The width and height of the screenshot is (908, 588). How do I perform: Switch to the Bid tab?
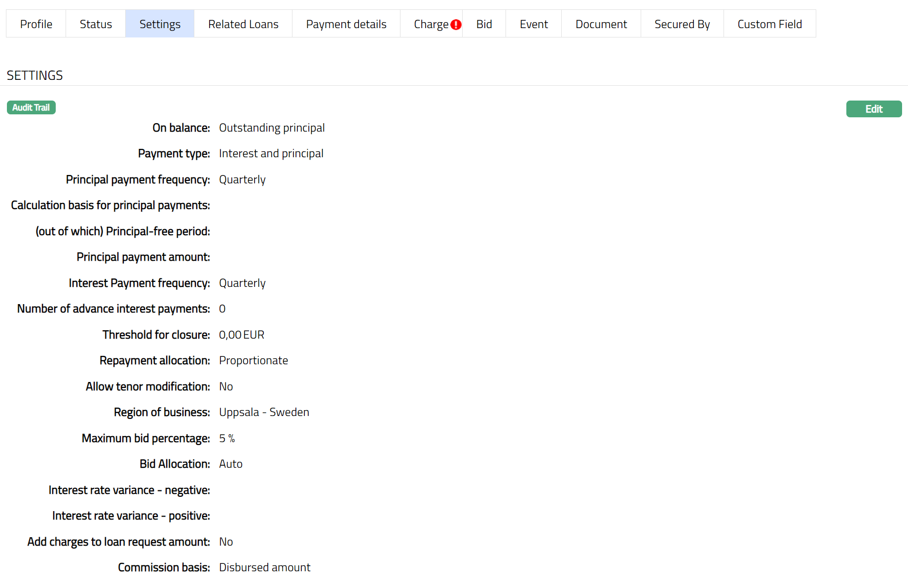tap(484, 24)
